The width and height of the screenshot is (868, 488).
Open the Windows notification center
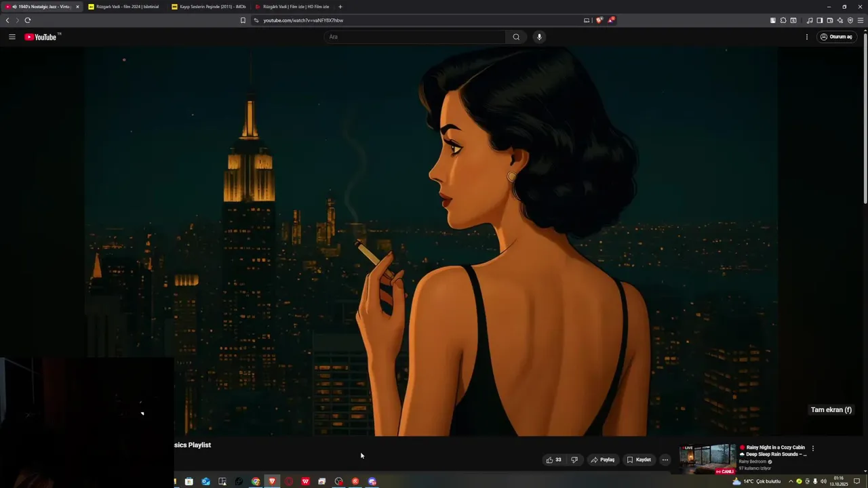[x=856, y=481]
